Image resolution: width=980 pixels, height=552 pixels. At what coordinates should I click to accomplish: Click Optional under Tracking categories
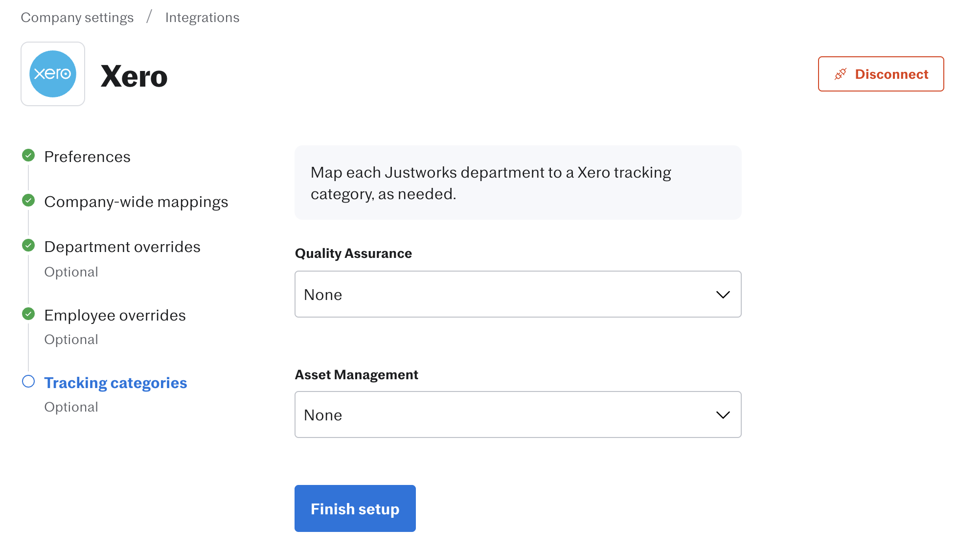pos(71,407)
